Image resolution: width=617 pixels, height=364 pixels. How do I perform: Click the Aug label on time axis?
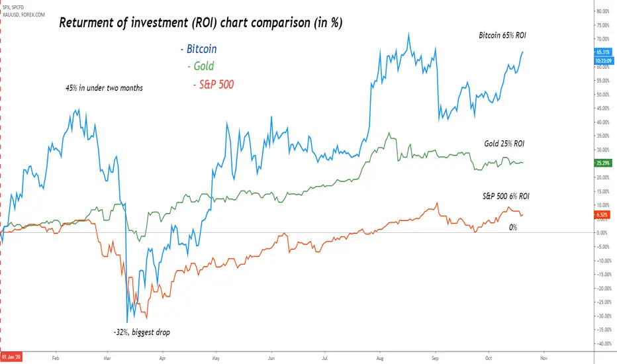click(380, 359)
